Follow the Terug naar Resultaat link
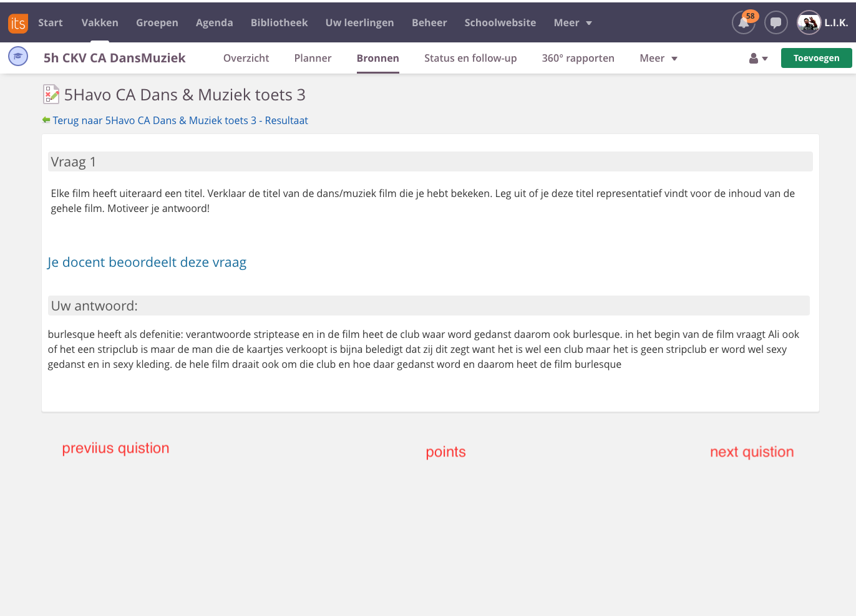 (180, 121)
